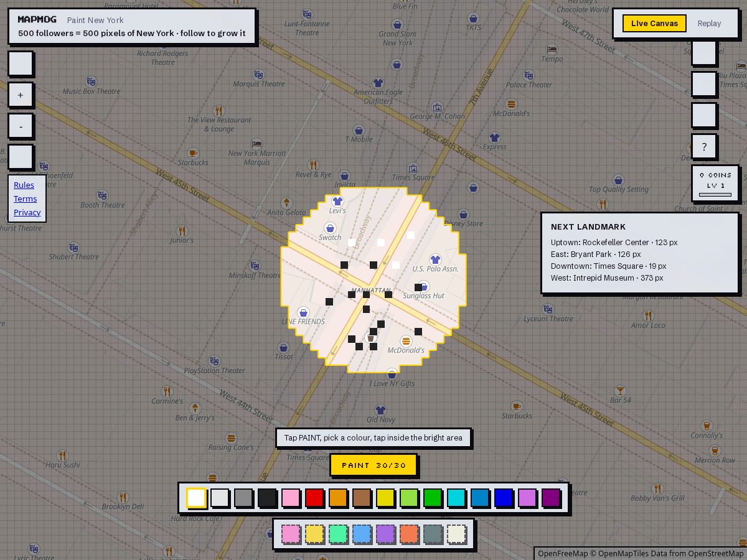
Task: Select the Tissot shop marker
Action: tap(283, 348)
